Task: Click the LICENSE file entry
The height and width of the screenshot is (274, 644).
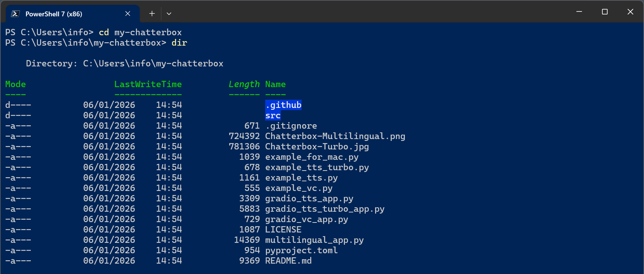Action: tap(283, 230)
